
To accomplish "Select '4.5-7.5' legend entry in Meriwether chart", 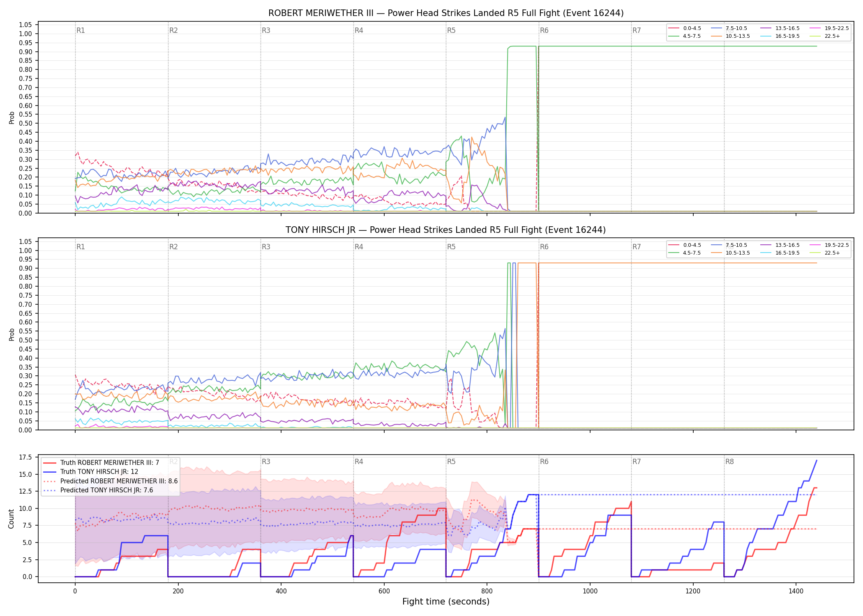I will 685,36.
